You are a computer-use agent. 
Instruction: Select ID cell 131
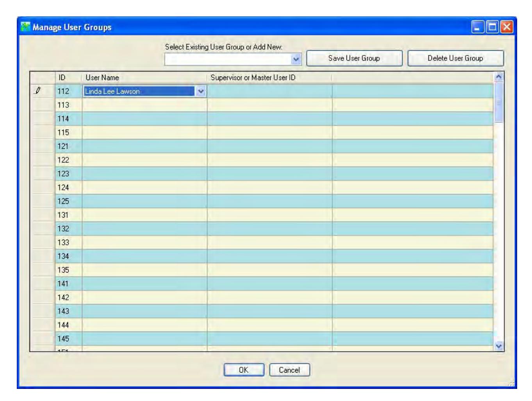point(68,215)
